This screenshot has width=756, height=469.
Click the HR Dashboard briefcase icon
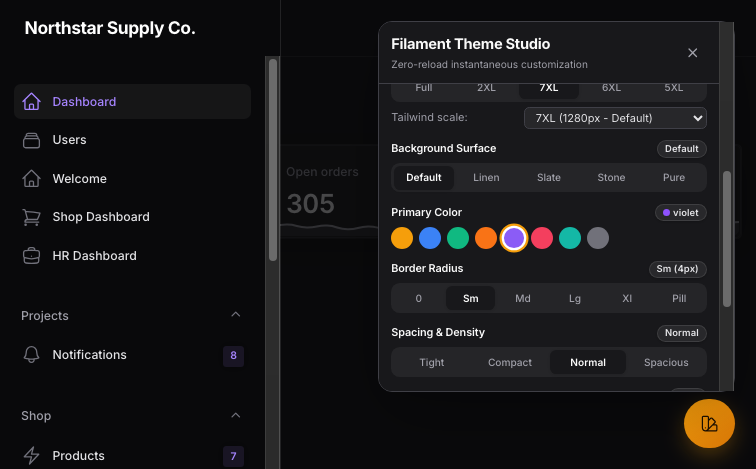(x=31, y=255)
